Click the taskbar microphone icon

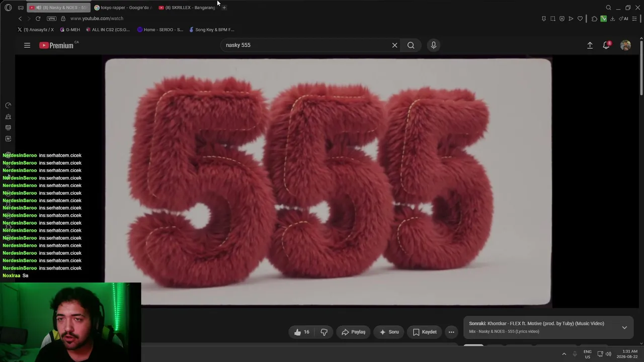pyautogui.click(x=575, y=354)
